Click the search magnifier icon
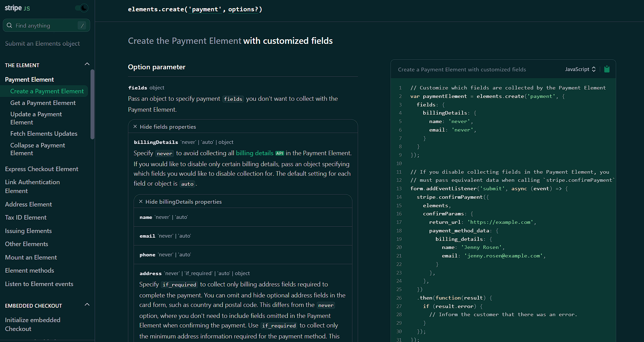644x342 pixels. click(x=10, y=25)
